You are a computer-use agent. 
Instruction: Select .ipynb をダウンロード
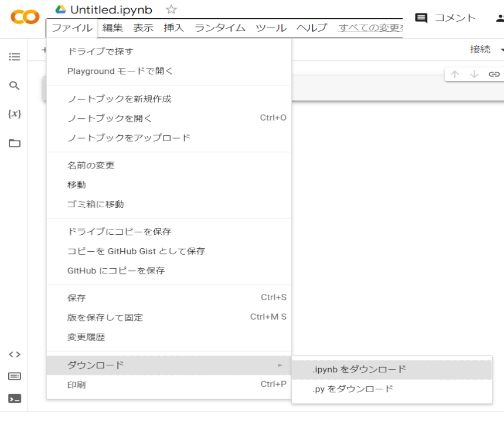coord(359,369)
